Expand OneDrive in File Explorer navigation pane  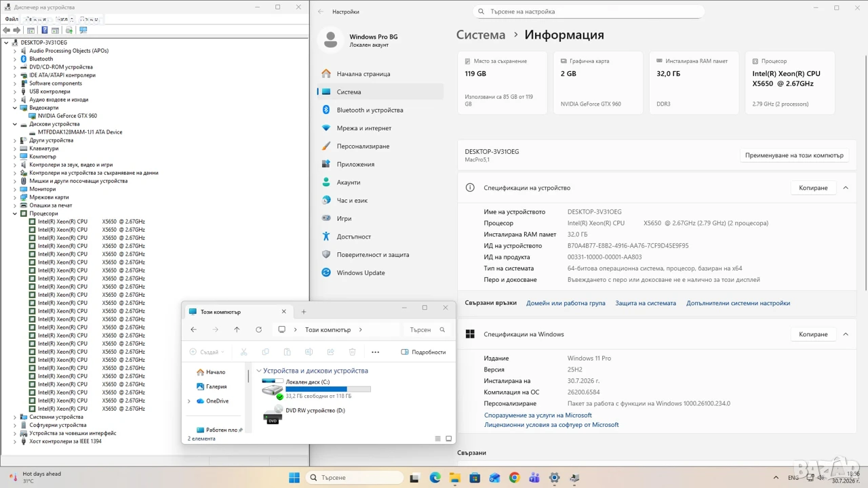189,401
